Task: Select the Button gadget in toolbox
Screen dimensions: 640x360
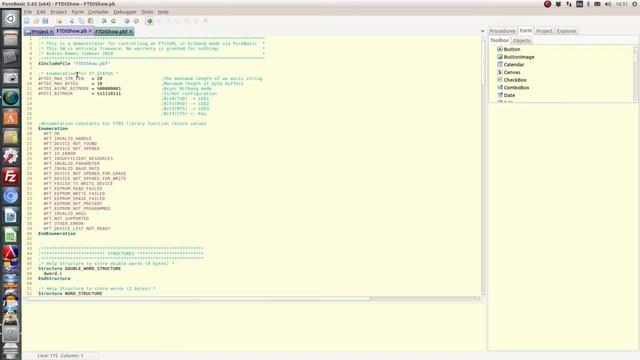Action: coord(512,49)
